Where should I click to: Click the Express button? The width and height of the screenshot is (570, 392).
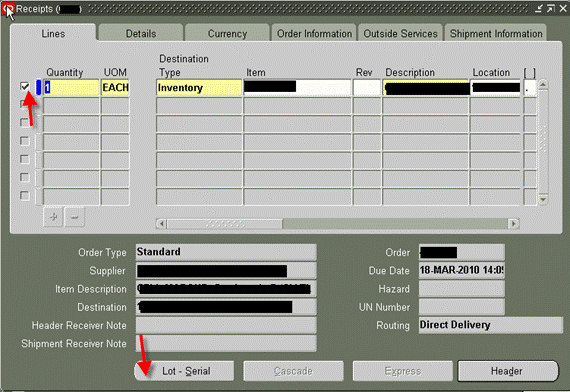tap(402, 371)
